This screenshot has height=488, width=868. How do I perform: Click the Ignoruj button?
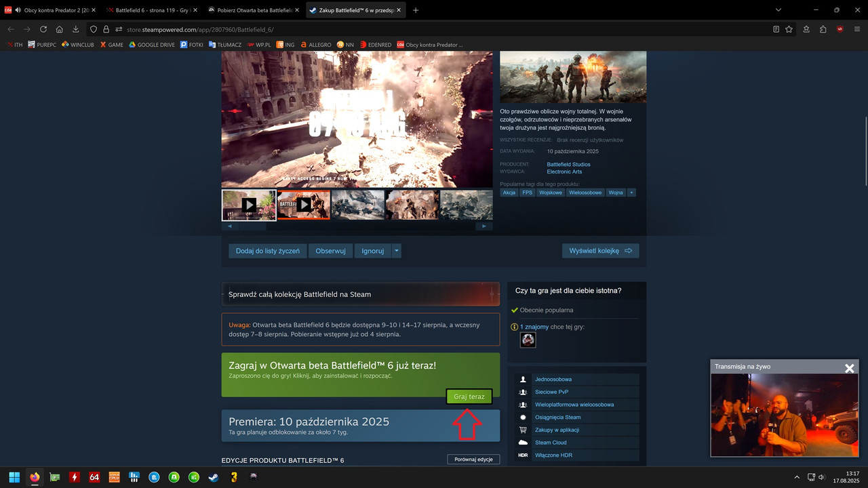coord(372,251)
